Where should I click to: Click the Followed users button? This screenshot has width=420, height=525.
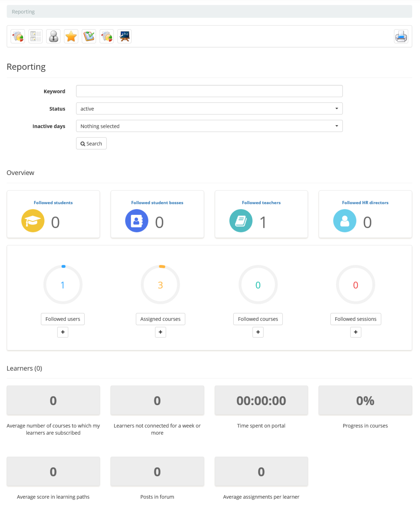63,319
